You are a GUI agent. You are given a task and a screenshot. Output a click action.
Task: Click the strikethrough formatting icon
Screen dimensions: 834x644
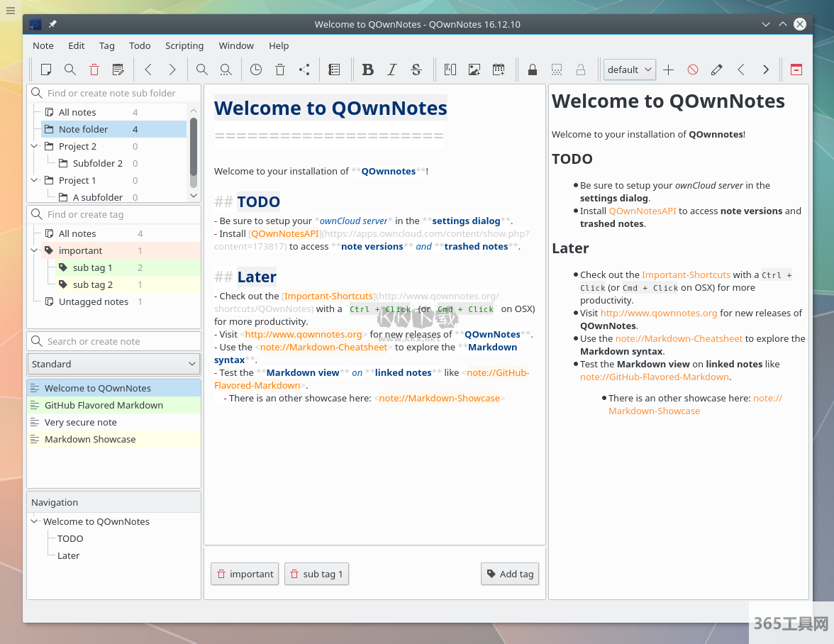coord(416,70)
